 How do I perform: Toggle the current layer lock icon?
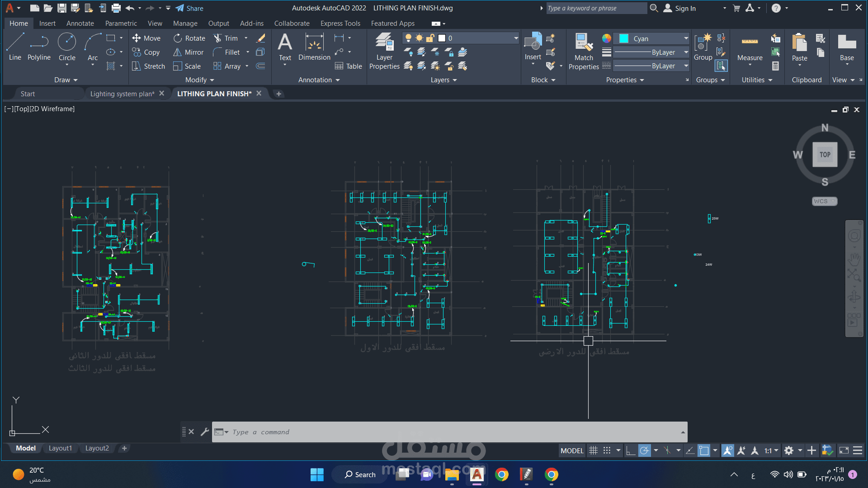click(430, 38)
